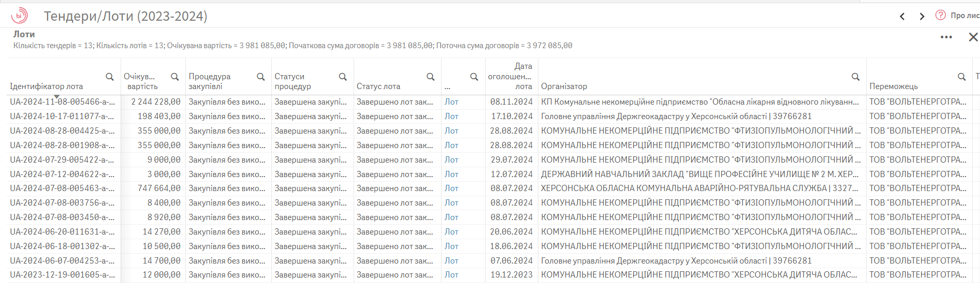Exit fullscreen view of Лоти table
Screen dimensions: 980x291
coord(973,37)
